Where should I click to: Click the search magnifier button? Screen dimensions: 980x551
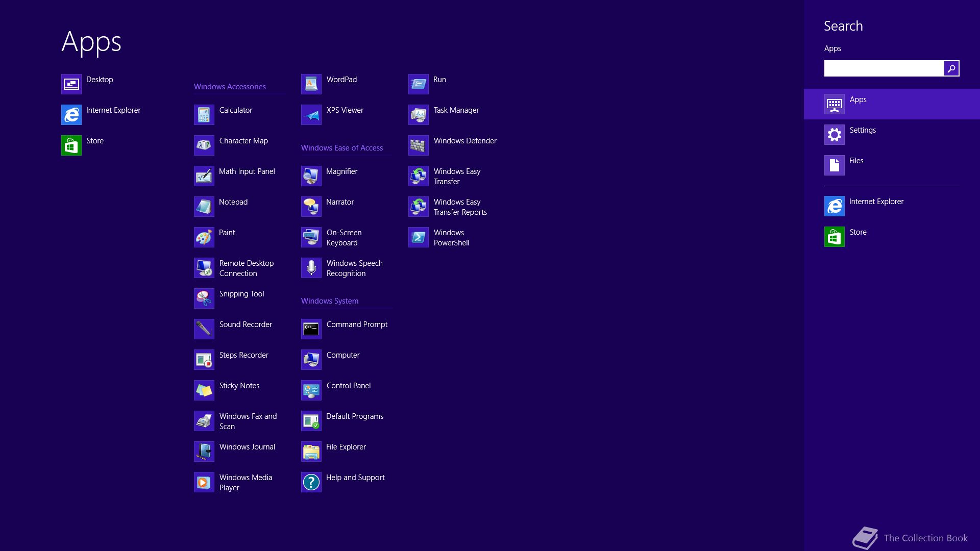(951, 68)
